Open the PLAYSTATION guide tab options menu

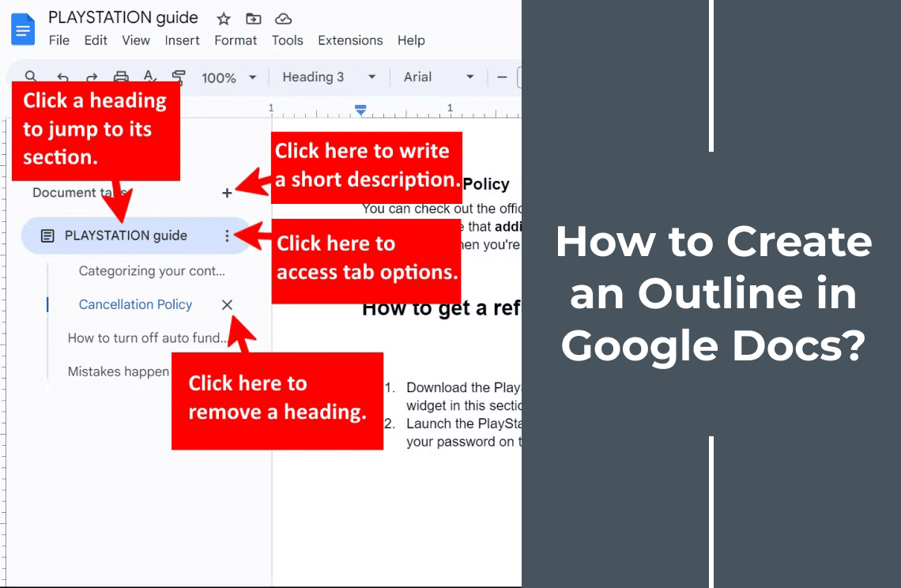point(228,235)
